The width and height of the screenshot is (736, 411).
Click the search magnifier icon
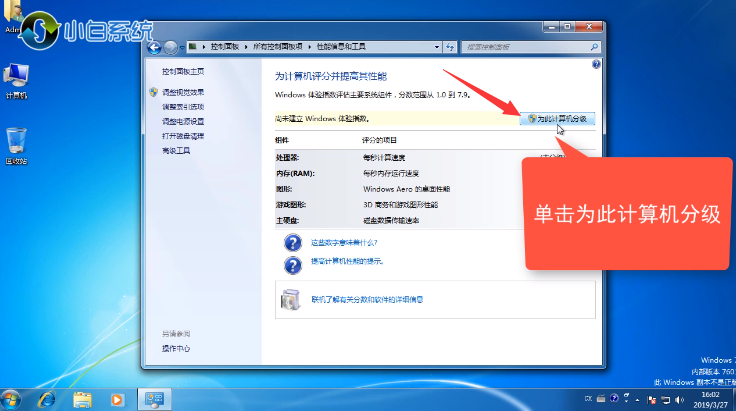pos(594,47)
